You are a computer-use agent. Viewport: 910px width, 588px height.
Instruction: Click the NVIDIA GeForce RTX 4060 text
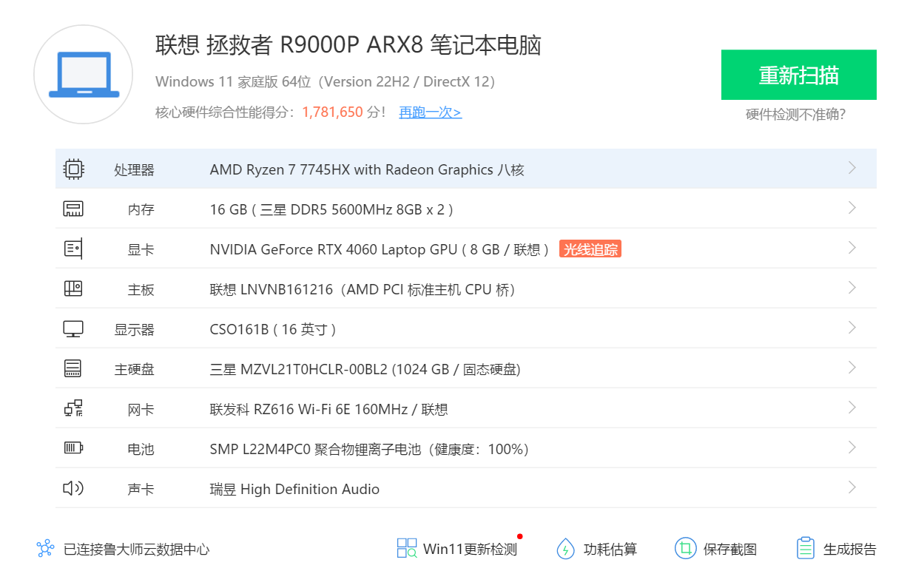pos(380,250)
